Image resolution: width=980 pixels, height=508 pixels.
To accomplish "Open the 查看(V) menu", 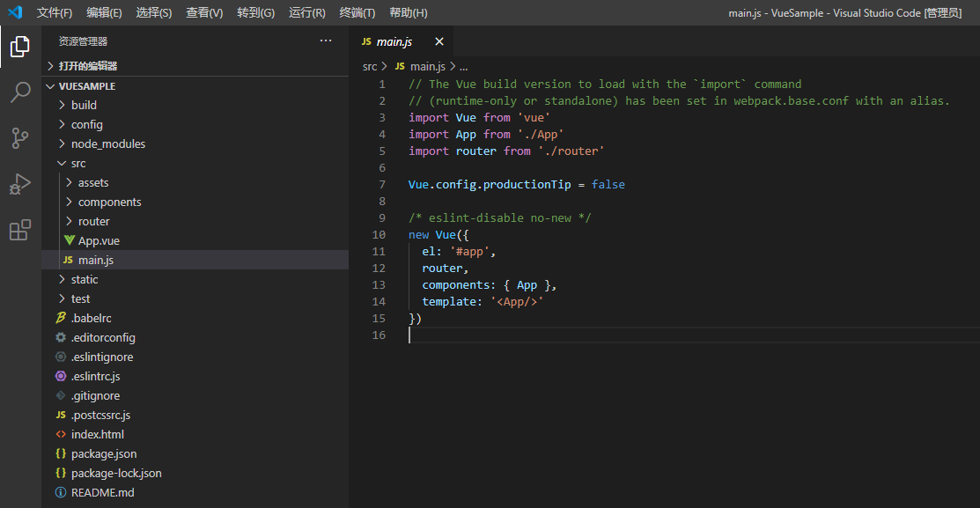I will (204, 12).
